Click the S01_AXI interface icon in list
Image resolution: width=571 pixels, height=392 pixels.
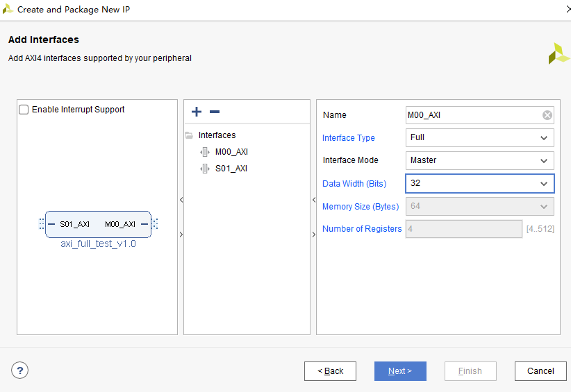tap(205, 169)
